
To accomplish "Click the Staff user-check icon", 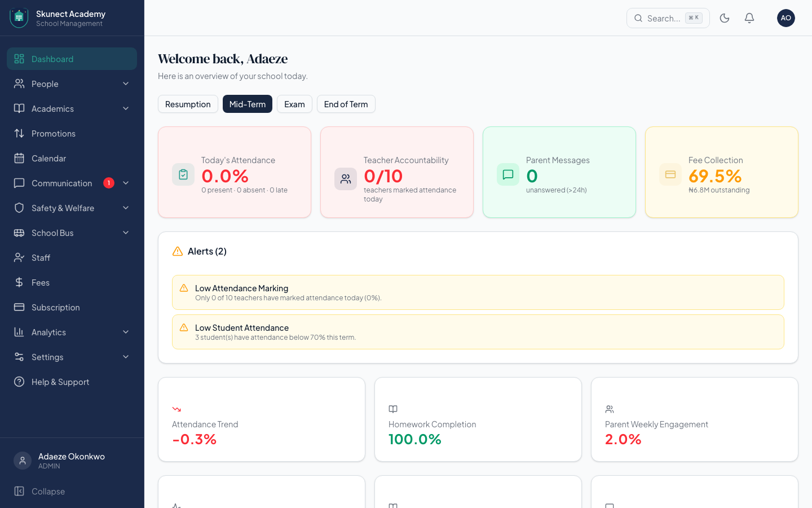I will pos(19,257).
